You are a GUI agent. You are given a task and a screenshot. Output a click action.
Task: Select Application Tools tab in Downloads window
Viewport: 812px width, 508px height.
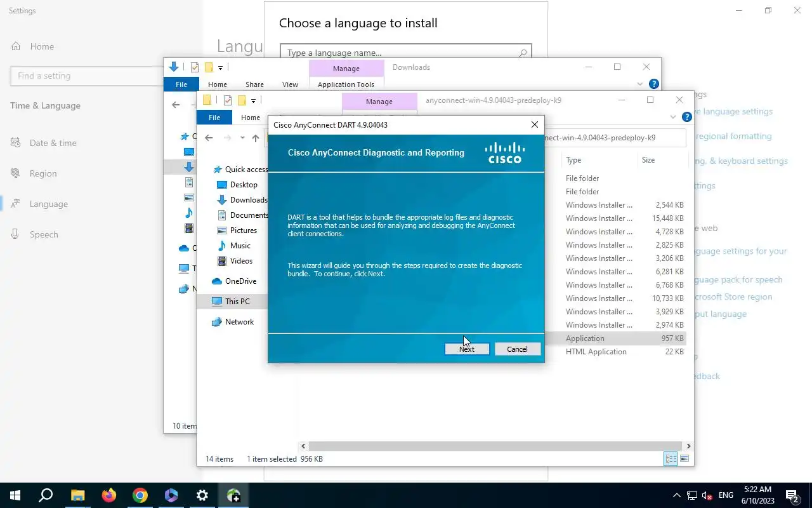(x=346, y=84)
